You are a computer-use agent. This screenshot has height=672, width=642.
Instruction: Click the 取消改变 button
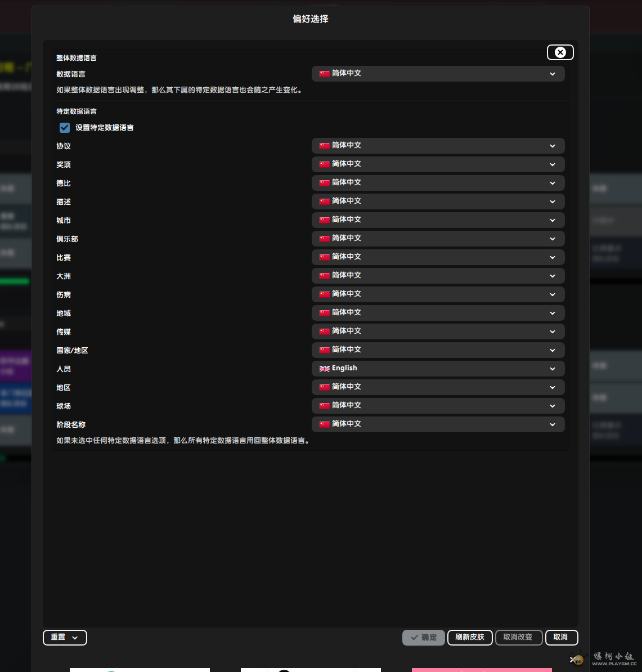[518, 638]
